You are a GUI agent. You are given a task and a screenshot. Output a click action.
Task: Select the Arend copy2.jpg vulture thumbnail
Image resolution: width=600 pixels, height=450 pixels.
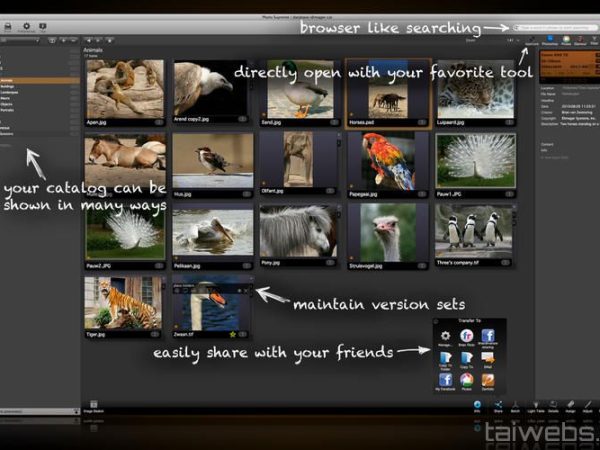click(x=210, y=88)
